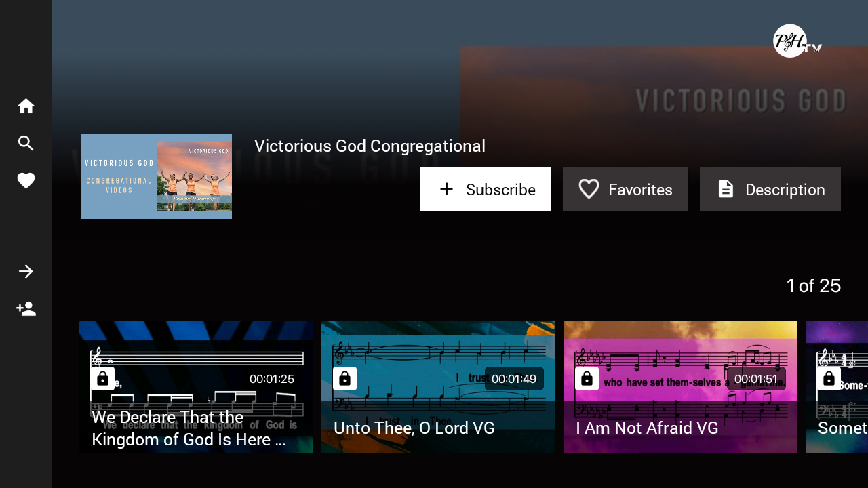The height and width of the screenshot is (488, 868).
Task: Click the 1 of 25 counter
Action: click(814, 286)
